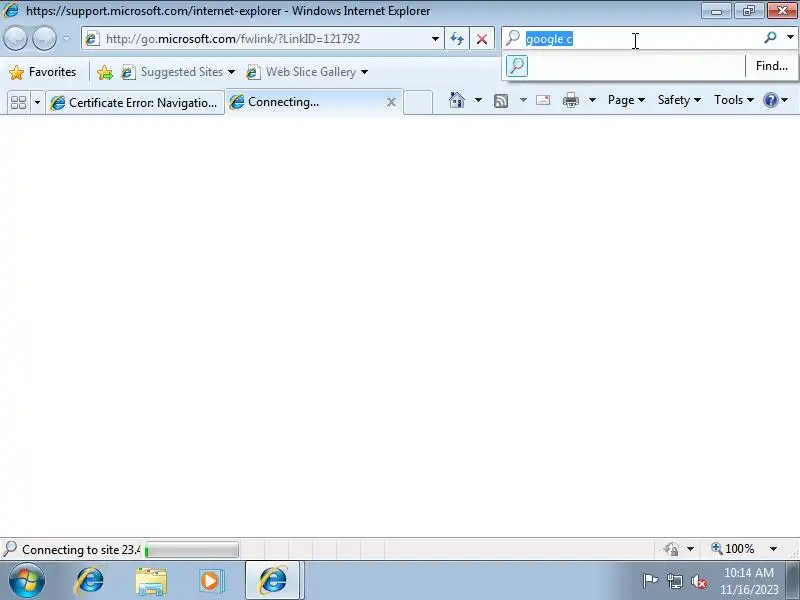This screenshot has width=800, height=600.
Task: Click the active Internet Explorer taskbar window
Action: click(272, 580)
